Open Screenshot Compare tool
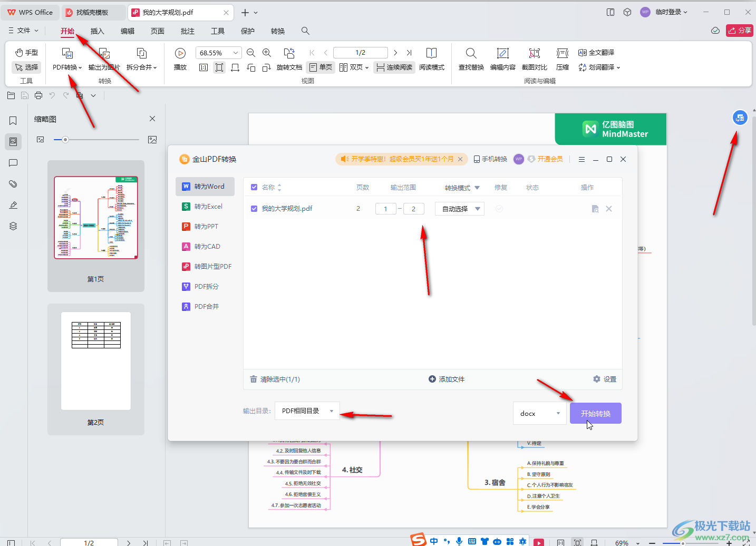 click(534, 59)
